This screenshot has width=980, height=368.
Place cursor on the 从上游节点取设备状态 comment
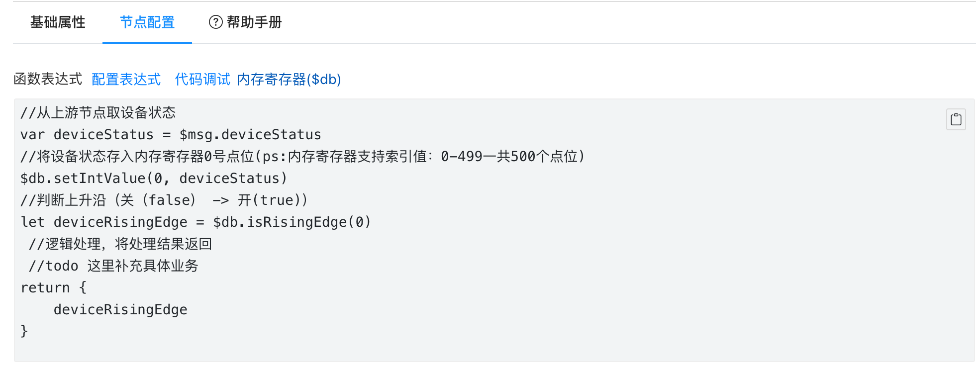98,112
